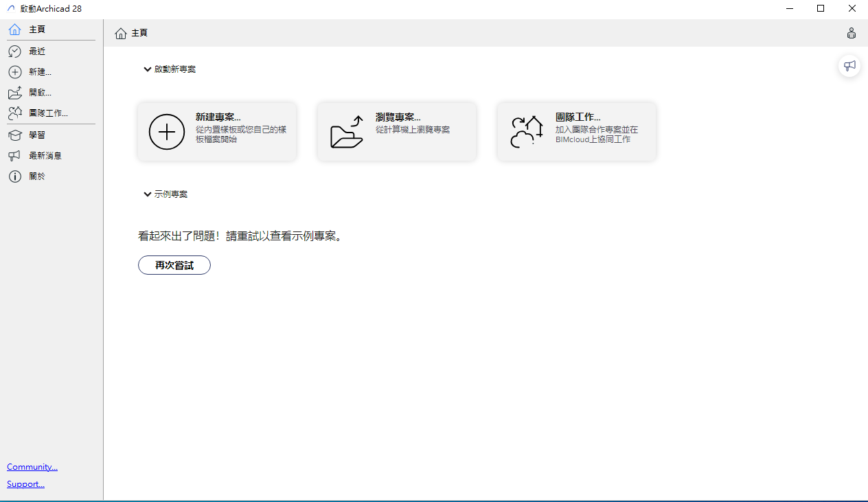Open 關於 in the sidebar
Viewport: 868px width, 502px height.
click(x=52, y=176)
